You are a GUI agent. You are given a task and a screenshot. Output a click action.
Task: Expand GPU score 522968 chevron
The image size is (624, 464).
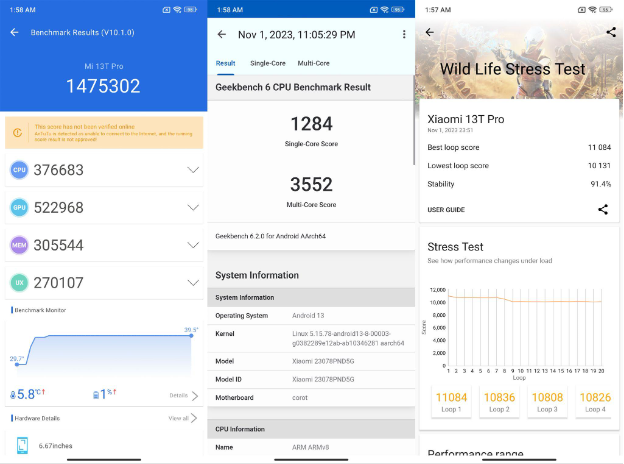[193, 207]
